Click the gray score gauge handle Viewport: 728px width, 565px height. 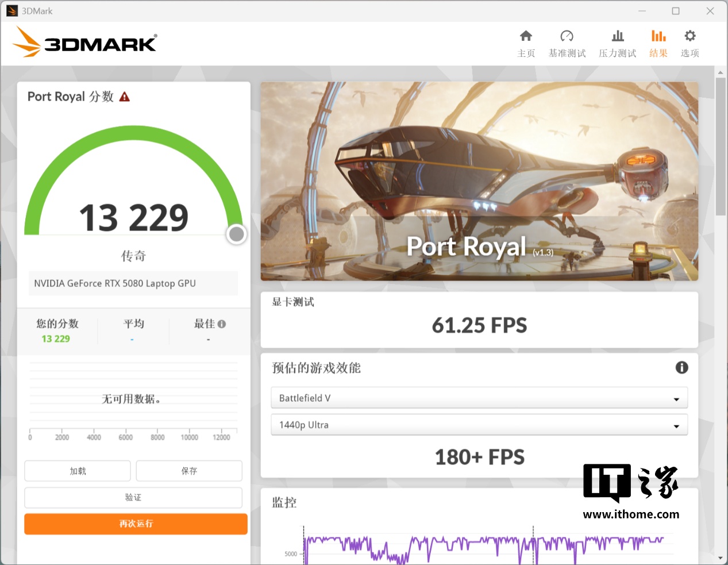[236, 235]
